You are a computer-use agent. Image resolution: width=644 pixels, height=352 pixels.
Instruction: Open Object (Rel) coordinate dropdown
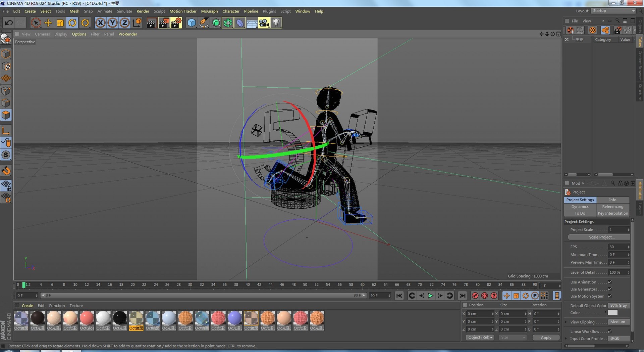pos(480,338)
